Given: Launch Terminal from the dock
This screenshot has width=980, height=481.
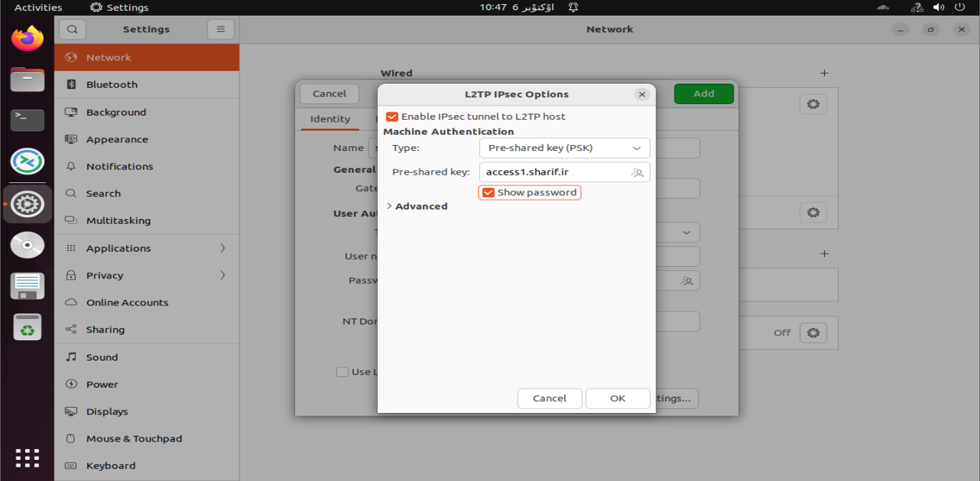Looking at the screenshot, I should 27,120.
